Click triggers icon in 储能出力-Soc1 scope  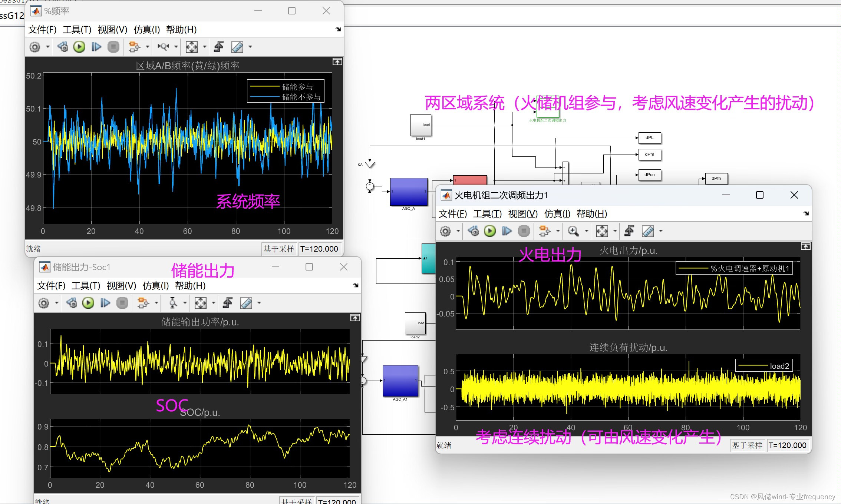pyautogui.click(x=228, y=303)
